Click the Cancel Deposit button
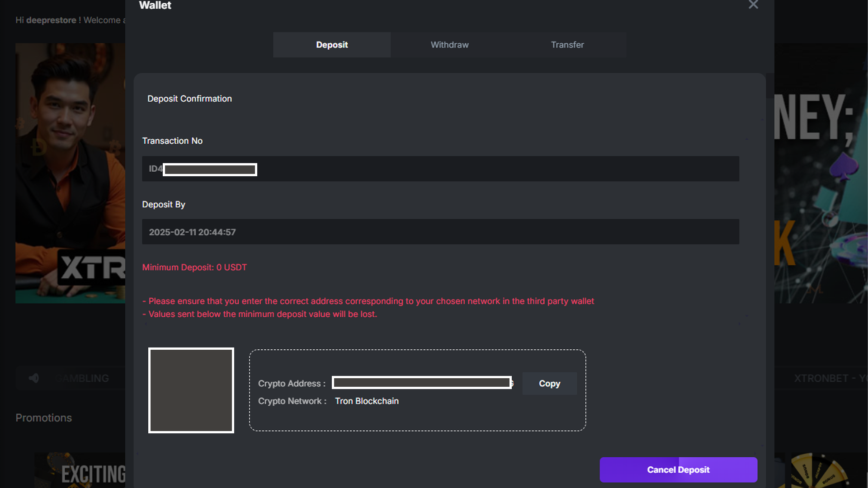This screenshot has height=488, width=868. pos(678,469)
